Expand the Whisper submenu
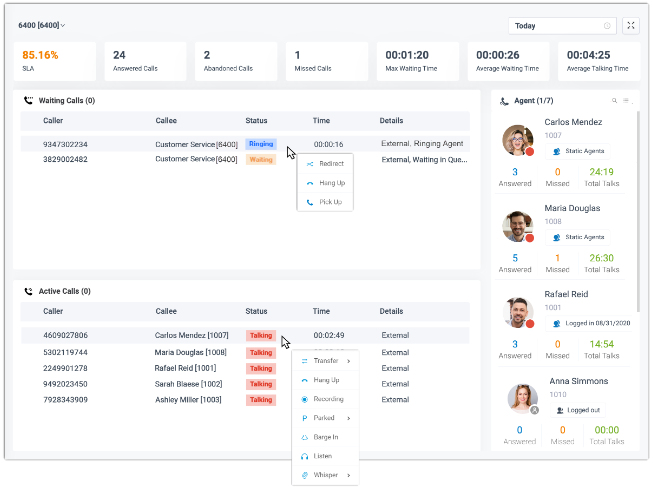Screen dimensions: 653x488 (349, 475)
